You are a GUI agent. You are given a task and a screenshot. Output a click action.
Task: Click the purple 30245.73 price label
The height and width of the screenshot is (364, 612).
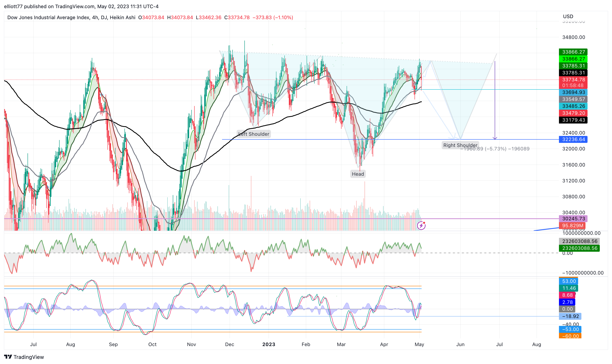point(573,218)
